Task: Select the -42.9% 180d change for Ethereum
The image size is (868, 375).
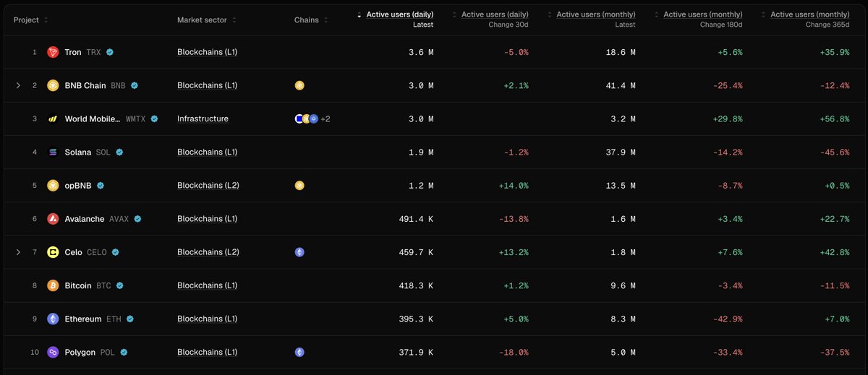Action: click(x=727, y=319)
